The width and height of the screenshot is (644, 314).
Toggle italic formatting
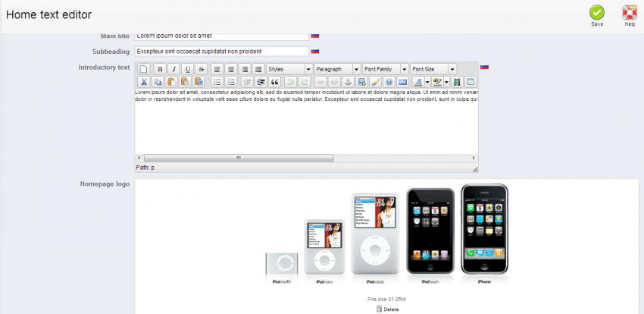174,69
